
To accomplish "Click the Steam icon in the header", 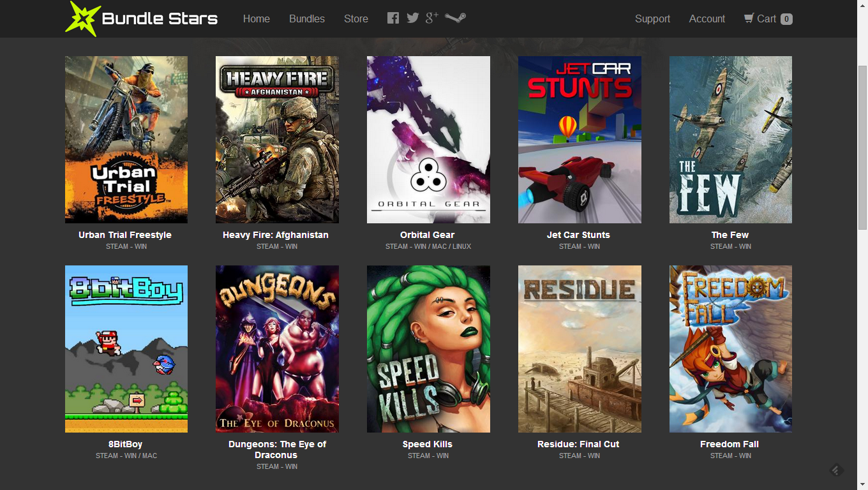I will (454, 18).
